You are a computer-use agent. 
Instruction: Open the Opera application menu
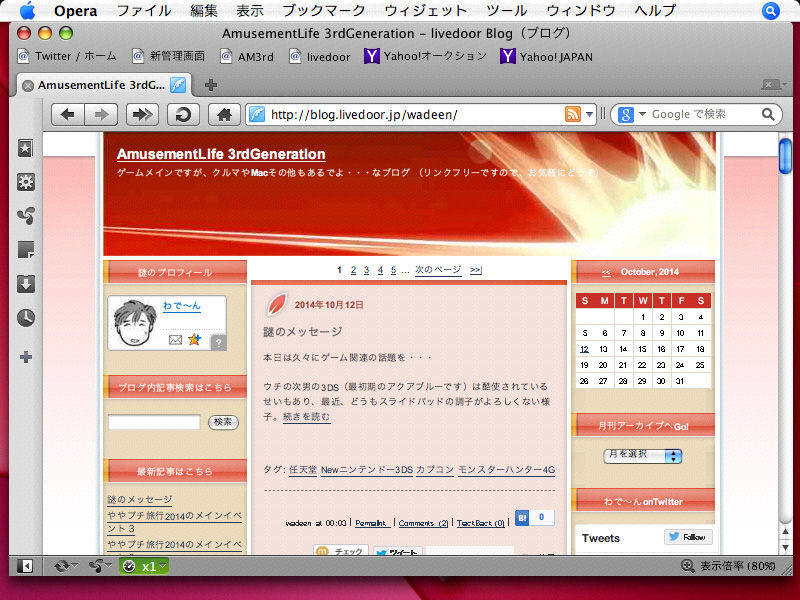(x=75, y=10)
